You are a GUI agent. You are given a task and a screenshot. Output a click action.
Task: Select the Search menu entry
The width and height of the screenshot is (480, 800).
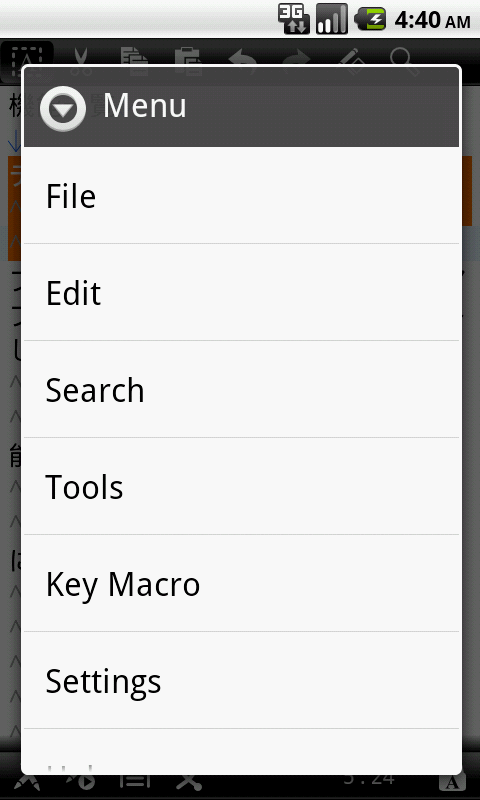[241, 389]
